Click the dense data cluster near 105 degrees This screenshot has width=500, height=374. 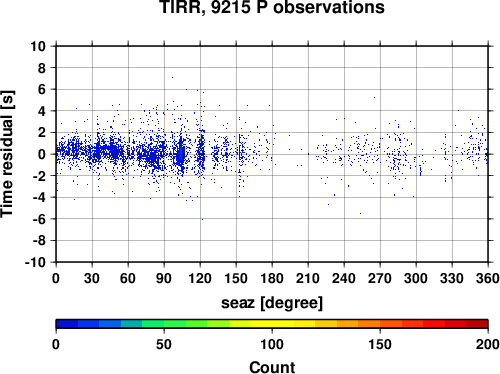click(180, 153)
